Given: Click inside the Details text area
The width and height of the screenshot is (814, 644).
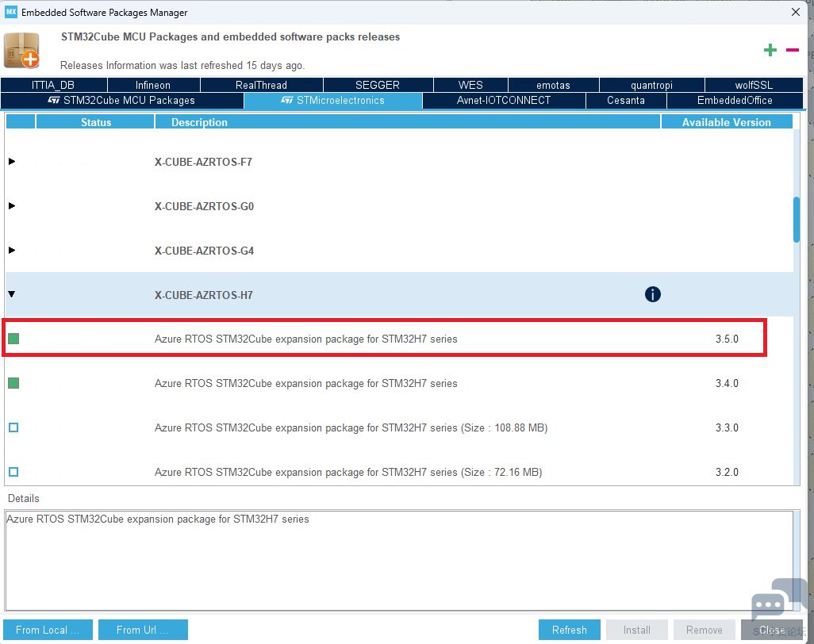Looking at the screenshot, I should point(399,561).
